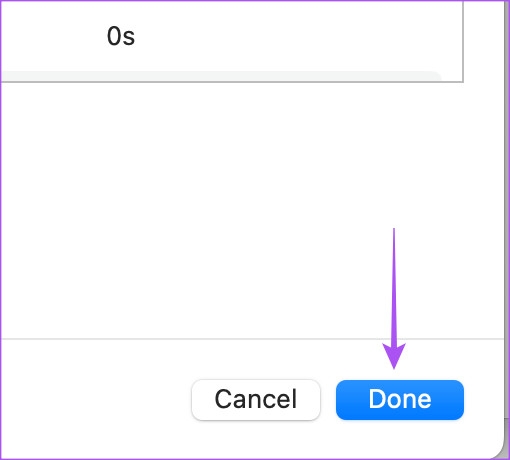Click the right edge of the list box
This screenshot has width=510, height=460.
[x=463, y=40]
